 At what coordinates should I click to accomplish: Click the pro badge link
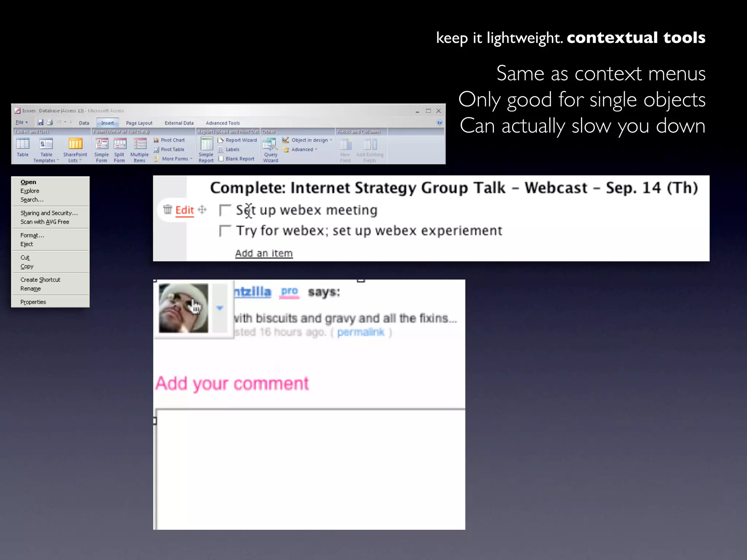pos(289,292)
